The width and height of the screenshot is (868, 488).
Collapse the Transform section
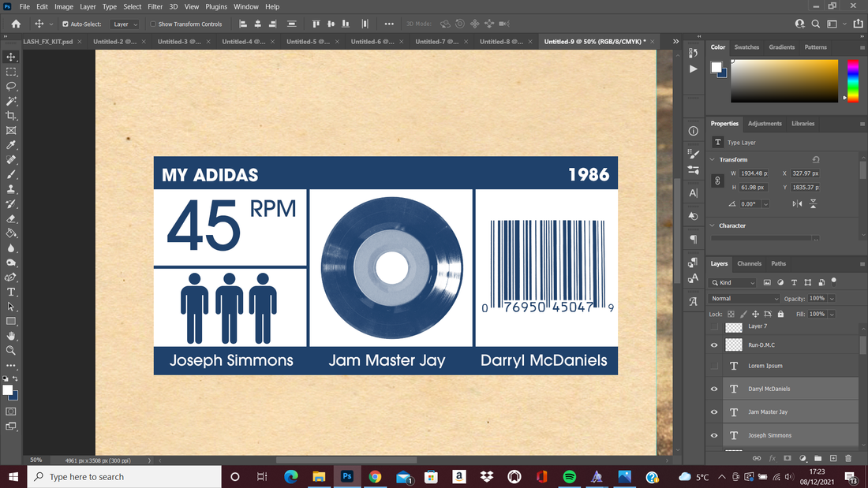tap(713, 159)
